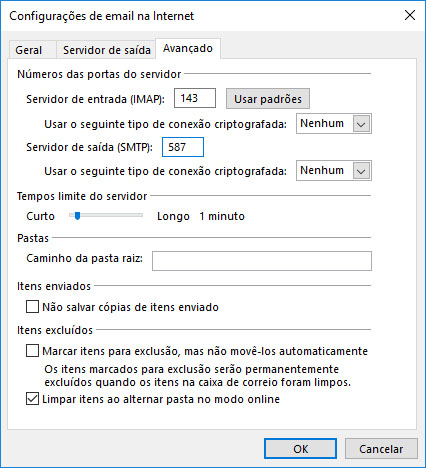
Task: Focus the SMTP port field showing 587
Action: [183, 147]
